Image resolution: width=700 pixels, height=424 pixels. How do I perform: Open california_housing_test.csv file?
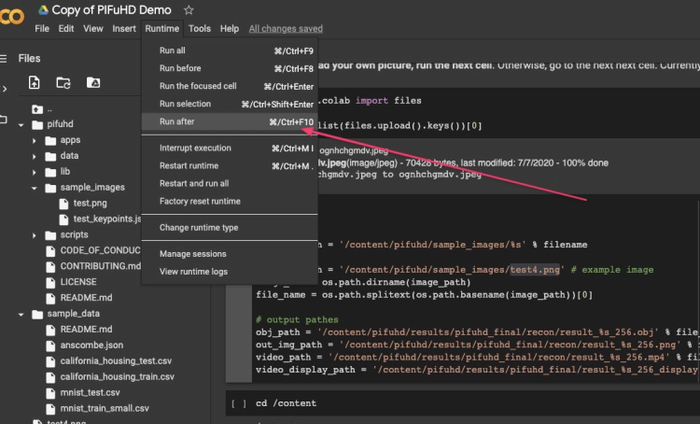tap(117, 360)
